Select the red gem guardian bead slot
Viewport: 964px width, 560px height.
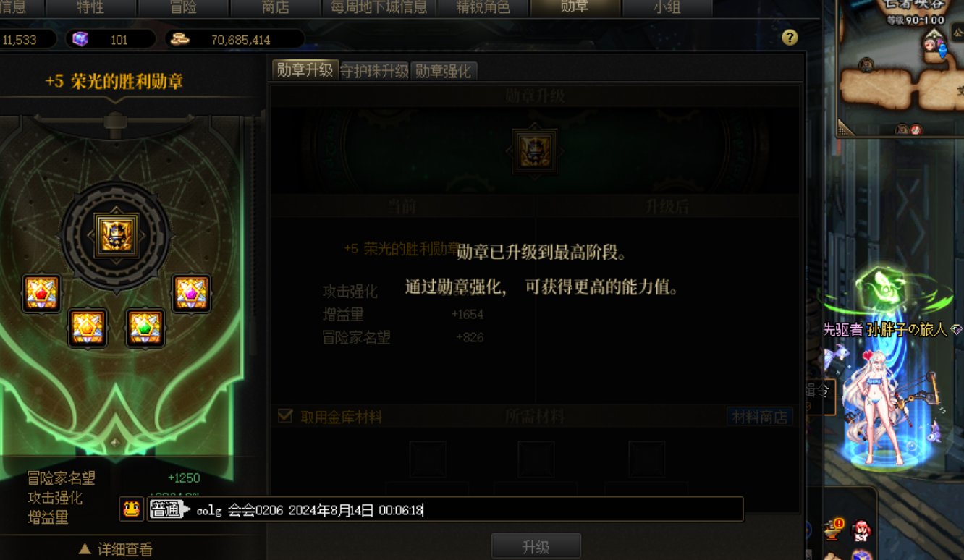coord(41,293)
